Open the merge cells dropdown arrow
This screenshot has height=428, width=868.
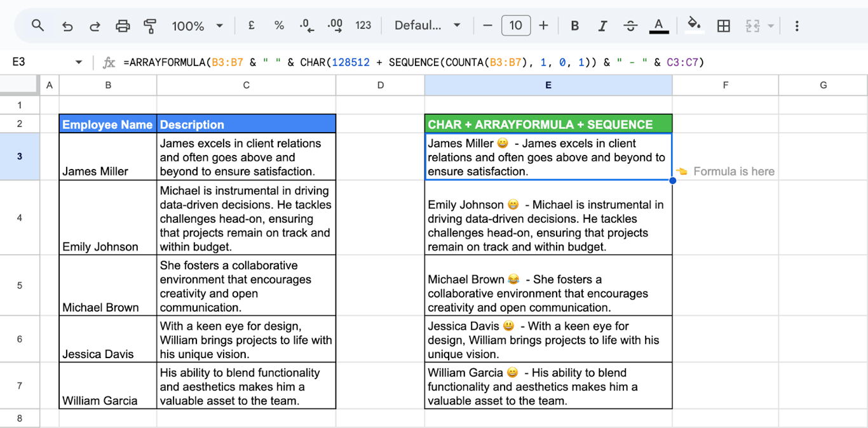771,26
